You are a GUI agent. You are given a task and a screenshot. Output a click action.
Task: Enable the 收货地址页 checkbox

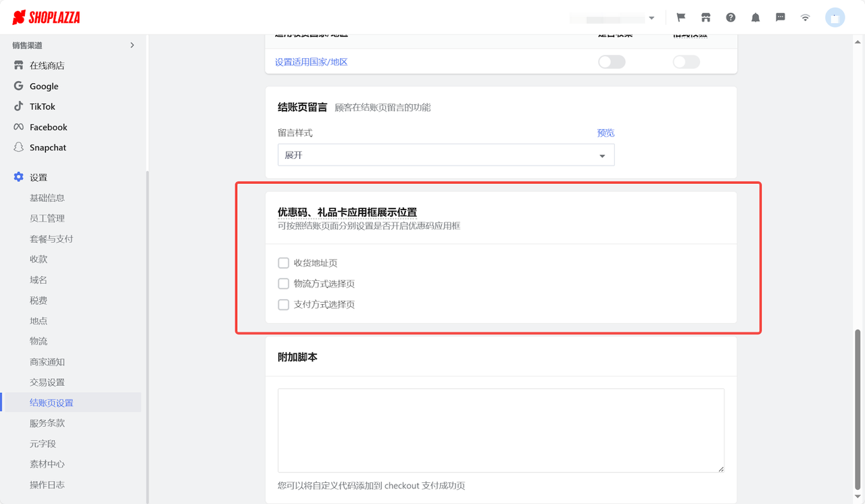coord(283,262)
